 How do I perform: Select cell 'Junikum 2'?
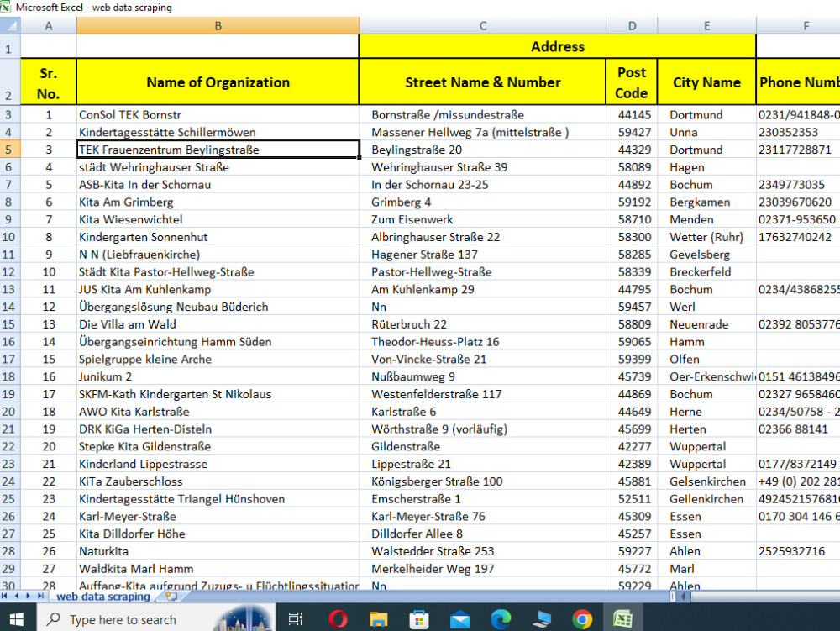click(218, 376)
